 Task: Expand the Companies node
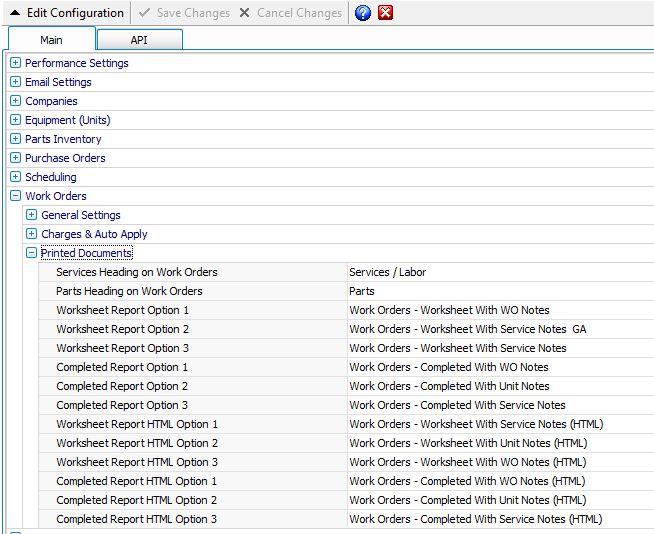pyautogui.click(x=15, y=101)
